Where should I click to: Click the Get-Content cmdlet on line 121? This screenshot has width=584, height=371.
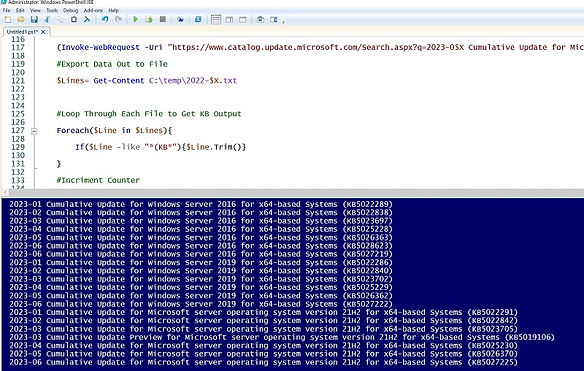coord(119,80)
